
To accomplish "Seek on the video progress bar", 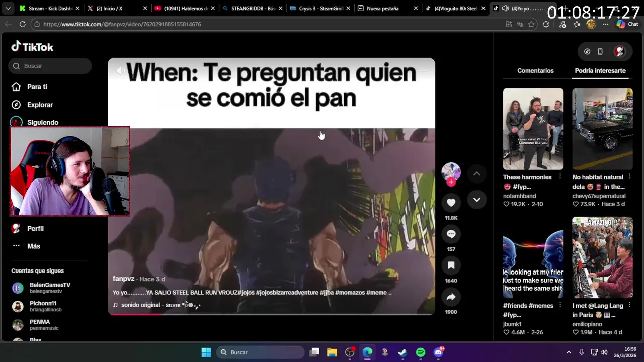I will pyautogui.click(x=271, y=314).
